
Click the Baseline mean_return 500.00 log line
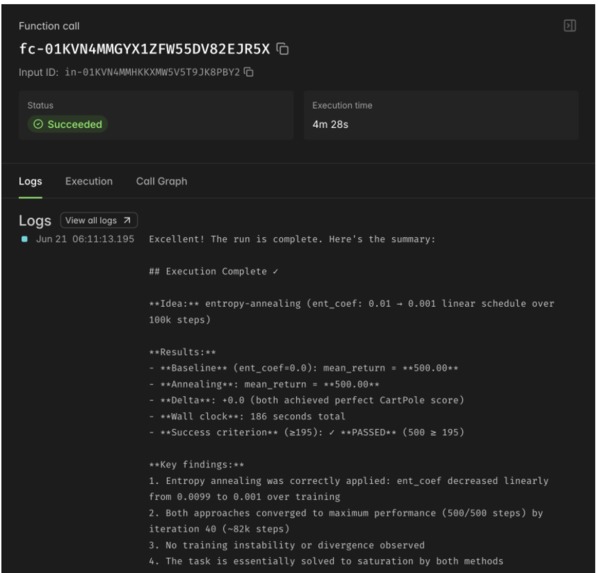pos(304,368)
